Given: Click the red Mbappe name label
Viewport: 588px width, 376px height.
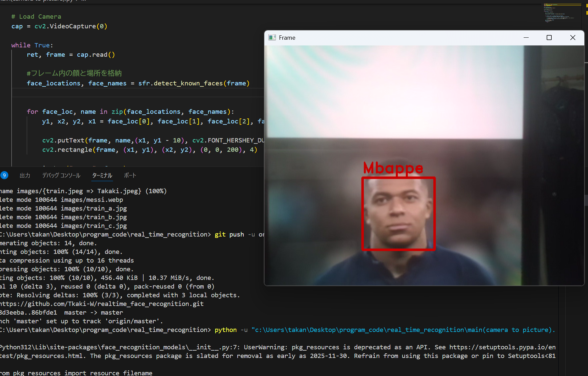Looking at the screenshot, I should (x=393, y=168).
